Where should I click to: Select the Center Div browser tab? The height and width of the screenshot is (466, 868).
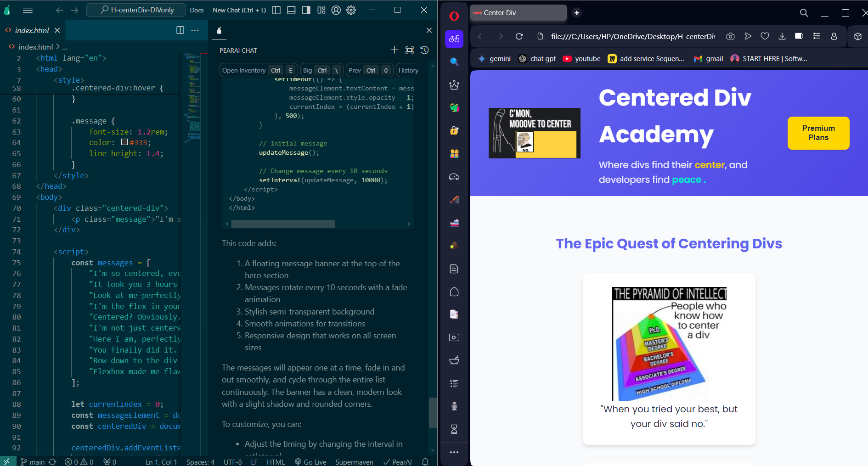tap(518, 13)
